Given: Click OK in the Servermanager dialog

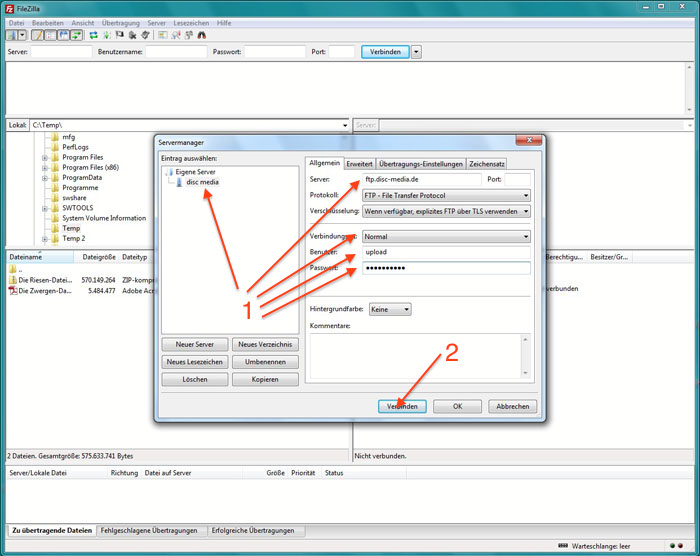Looking at the screenshot, I should (458, 406).
